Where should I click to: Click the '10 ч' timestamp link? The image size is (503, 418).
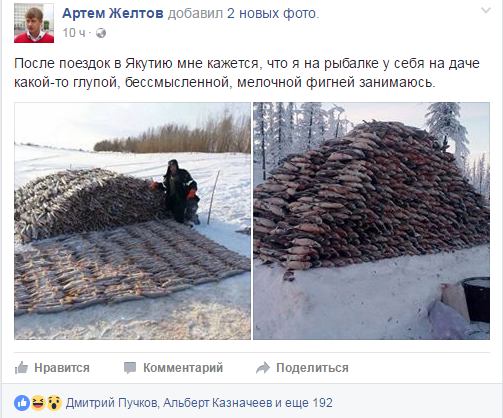(x=74, y=33)
